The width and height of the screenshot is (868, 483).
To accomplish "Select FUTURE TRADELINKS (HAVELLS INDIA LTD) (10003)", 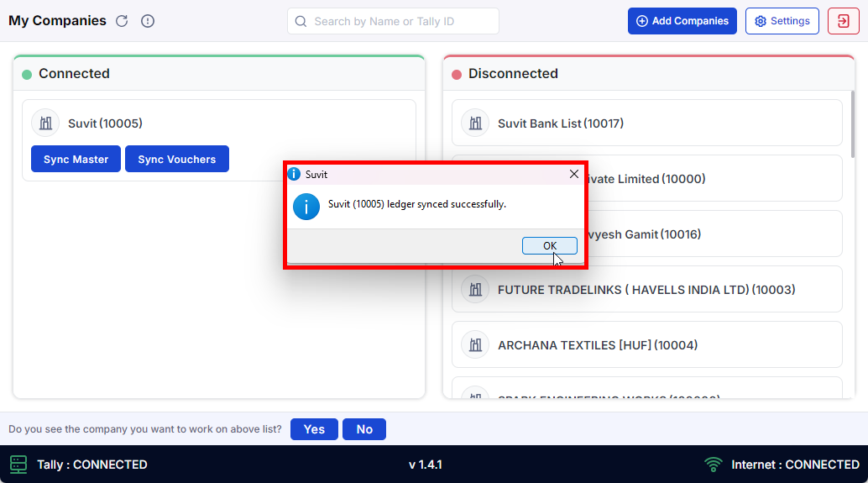I will 646,289.
